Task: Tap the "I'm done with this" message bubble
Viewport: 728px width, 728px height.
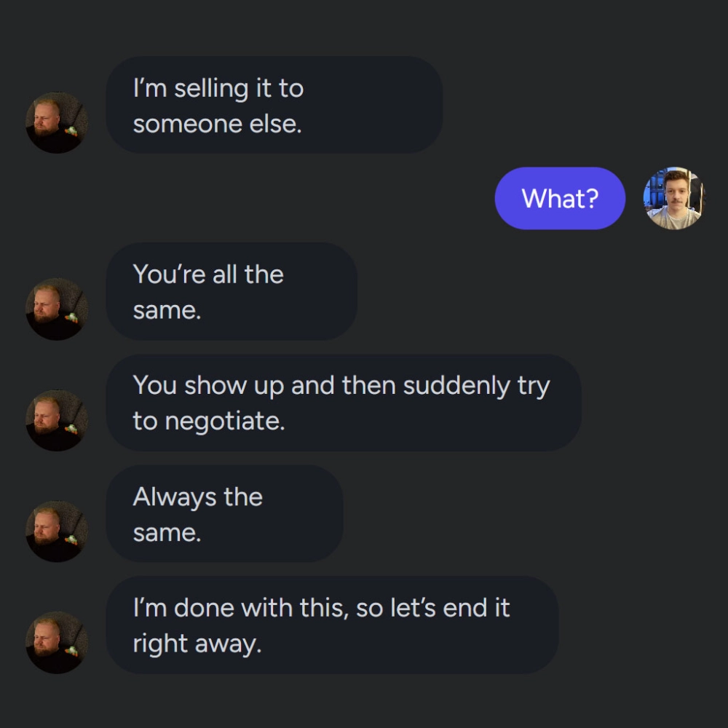Action: point(332,625)
